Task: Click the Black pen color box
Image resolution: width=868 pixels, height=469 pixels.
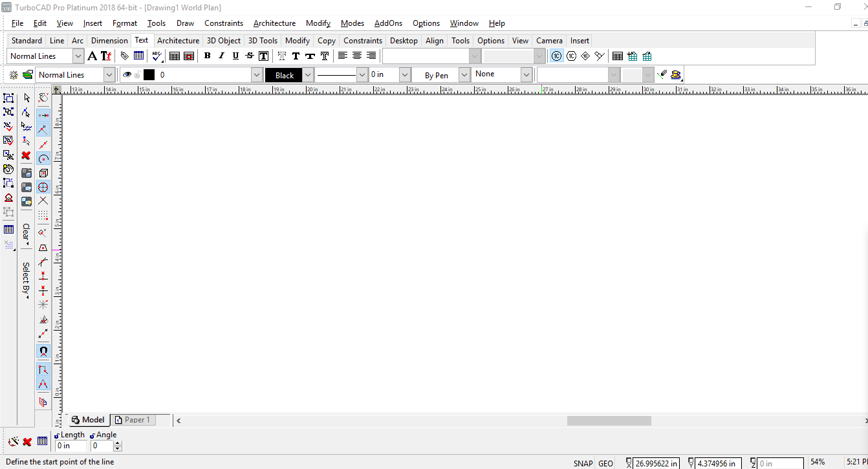Action: pyautogui.click(x=284, y=75)
